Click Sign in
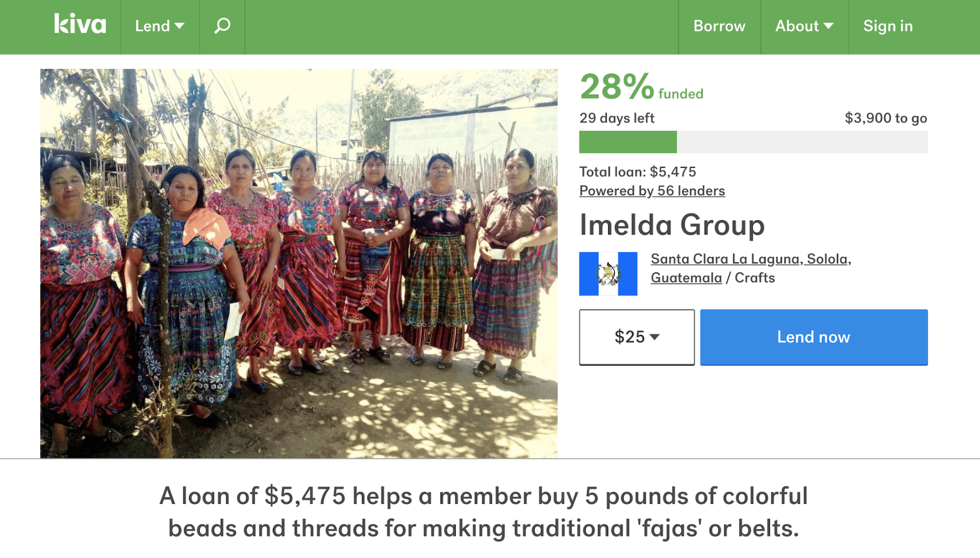The height and width of the screenshot is (558, 980). (x=888, y=25)
